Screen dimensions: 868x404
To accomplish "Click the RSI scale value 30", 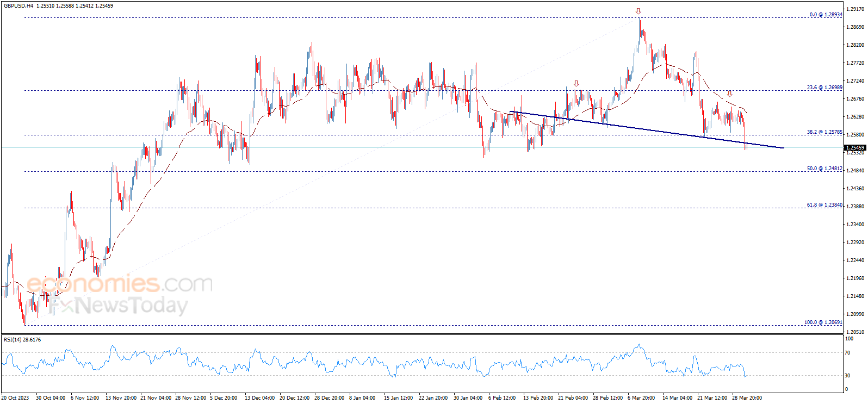I will click(x=847, y=376).
